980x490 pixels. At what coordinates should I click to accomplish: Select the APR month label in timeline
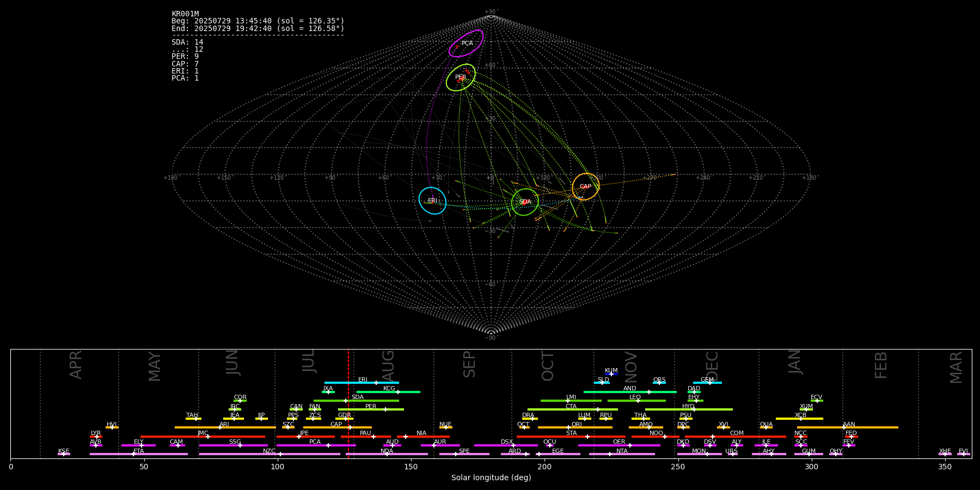(76, 365)
